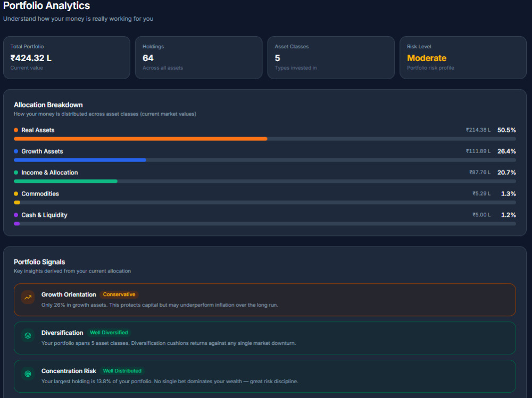Click the Moderate risk level text
This screenshot has width=532, height=398.
[x=427, y=58]
